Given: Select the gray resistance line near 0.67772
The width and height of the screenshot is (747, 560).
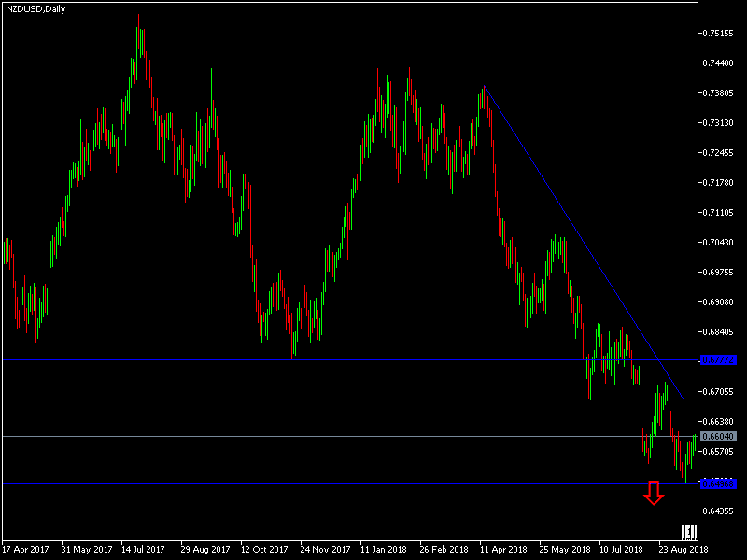Looking at the screenshot, I should coord(280,359).
